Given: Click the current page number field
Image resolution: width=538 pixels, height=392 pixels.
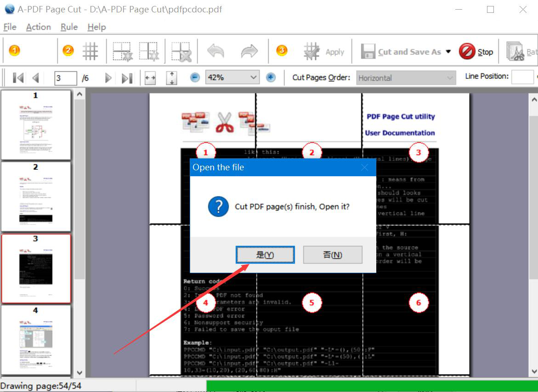Looking at the screenshot, I should [x=65, y=78].
